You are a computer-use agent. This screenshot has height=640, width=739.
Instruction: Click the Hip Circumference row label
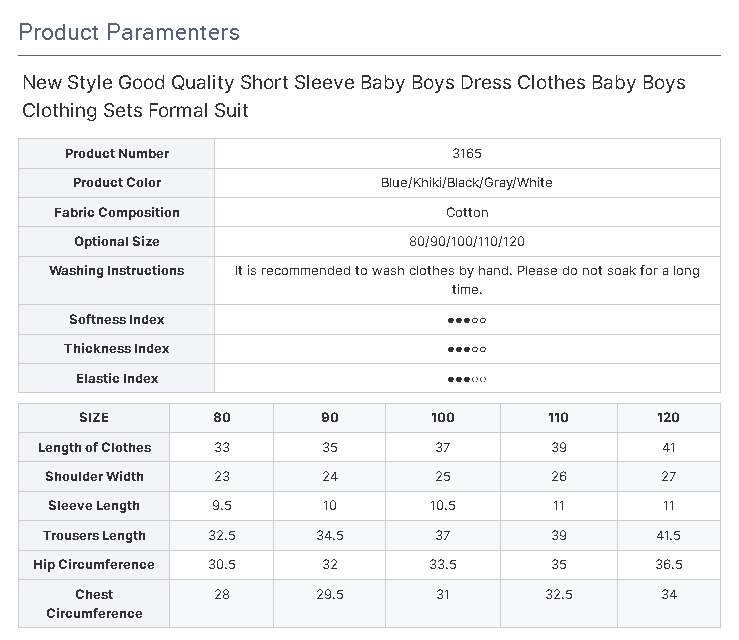pyautogui.click(x=94, y=565)
